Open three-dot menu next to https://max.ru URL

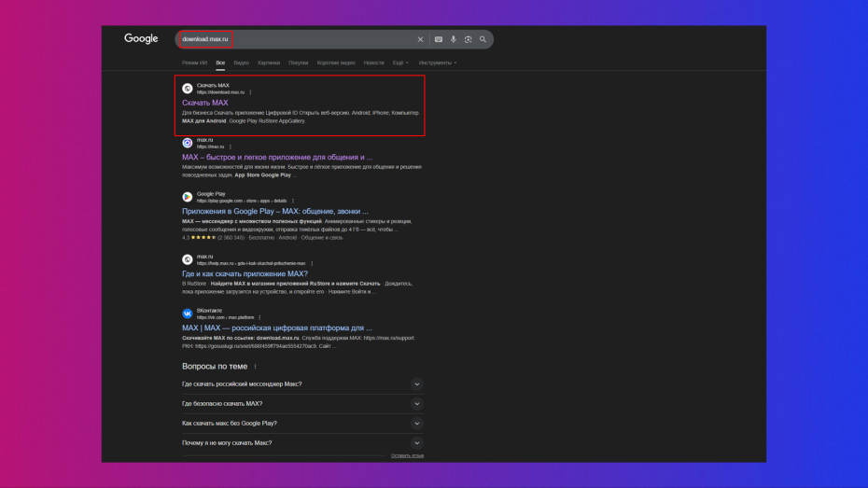point(231,146)
